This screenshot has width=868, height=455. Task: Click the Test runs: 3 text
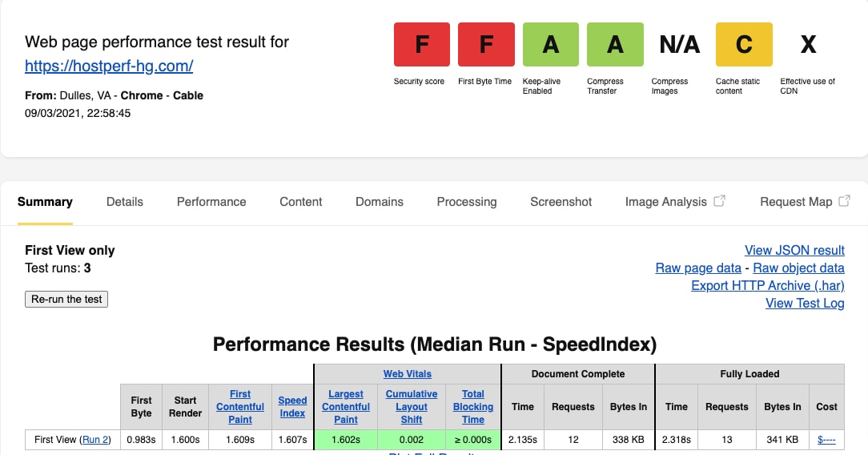coord(58,268)
